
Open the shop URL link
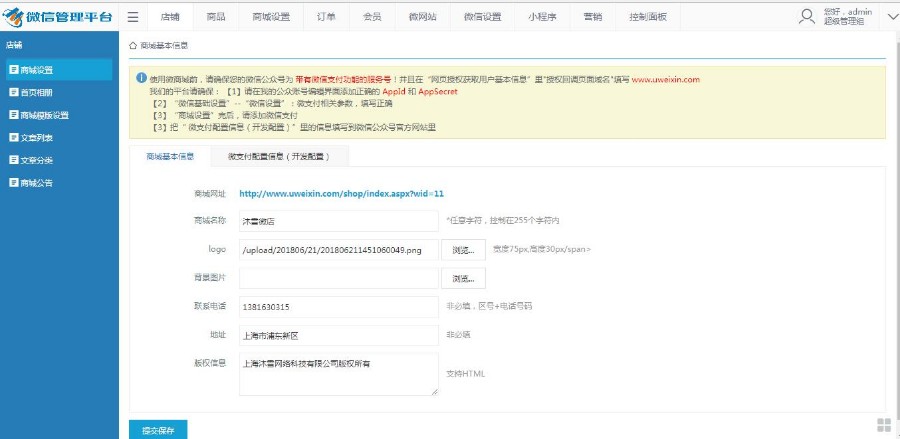pos(342,193)
